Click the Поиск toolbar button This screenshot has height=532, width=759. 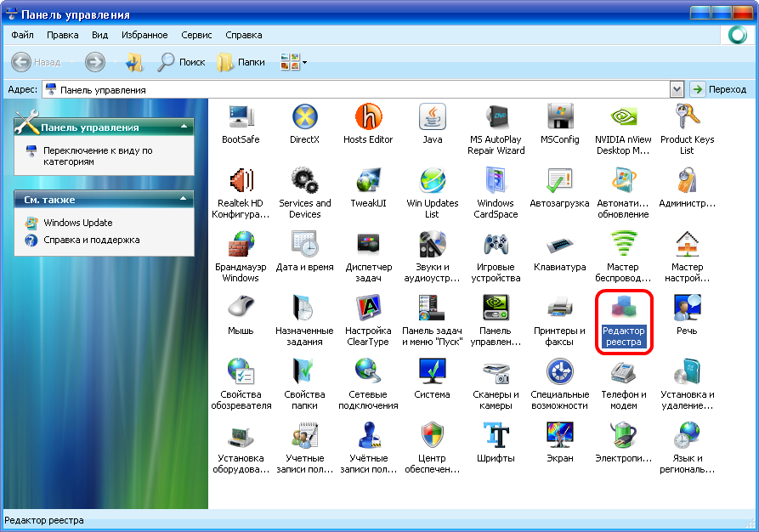pyautogui.click(x=181, y=62)
